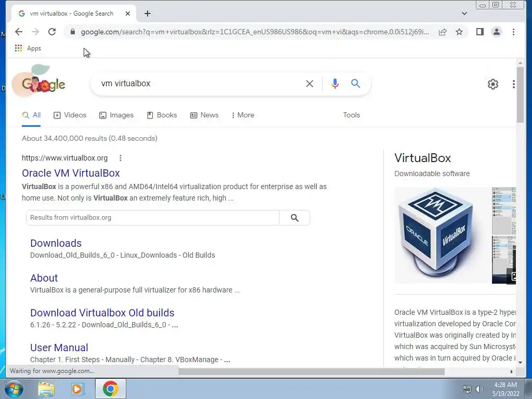
Task: Open the tab search chevron dropdown
Action: click(464, 14)
